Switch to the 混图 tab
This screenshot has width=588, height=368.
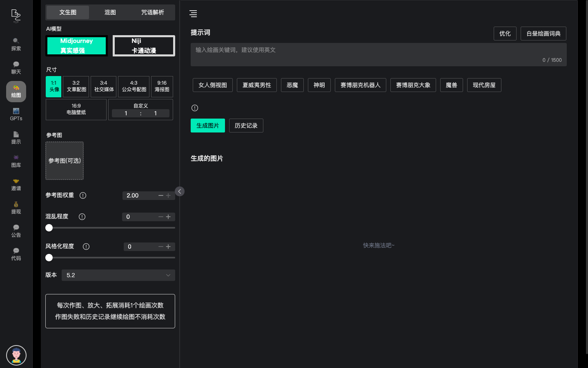(x=110, y=12)
